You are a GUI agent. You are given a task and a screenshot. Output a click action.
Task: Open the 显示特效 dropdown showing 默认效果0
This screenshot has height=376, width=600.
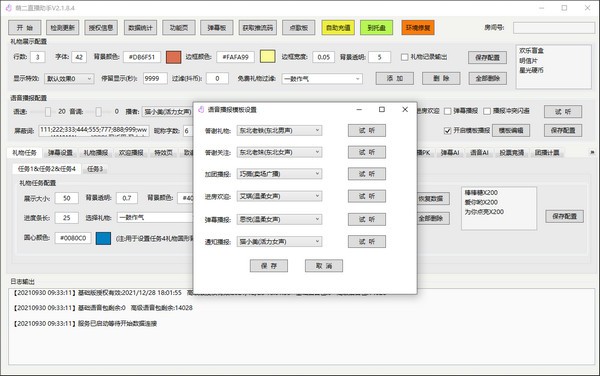click(69, 79)
